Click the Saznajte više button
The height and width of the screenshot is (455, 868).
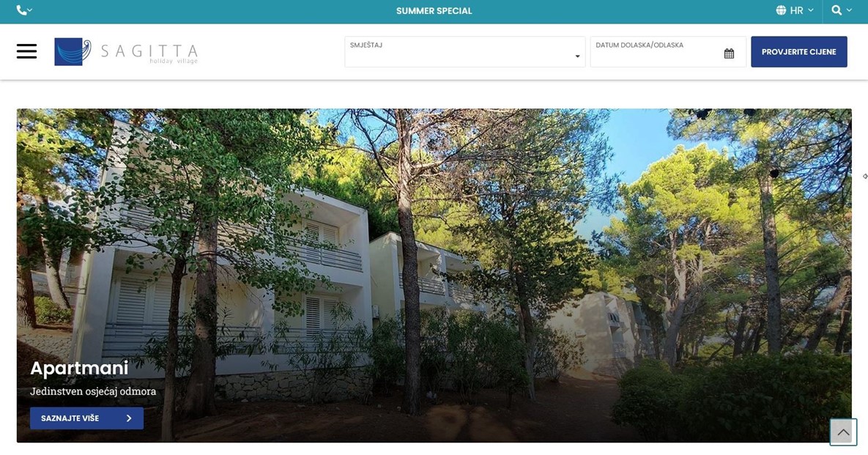87,418
